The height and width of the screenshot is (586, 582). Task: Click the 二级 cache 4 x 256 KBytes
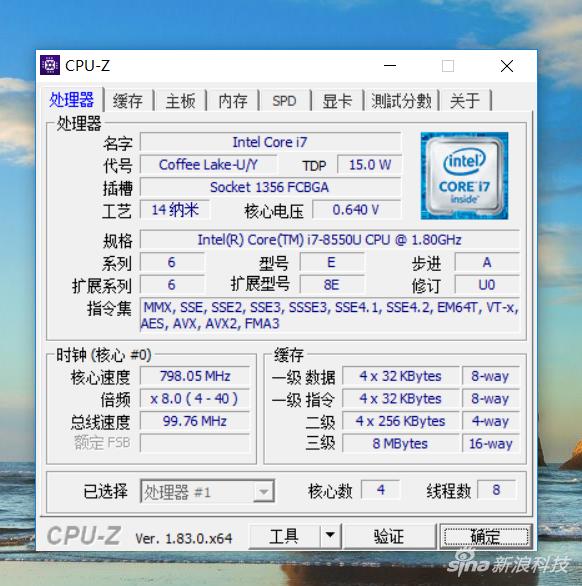[401, 421]
